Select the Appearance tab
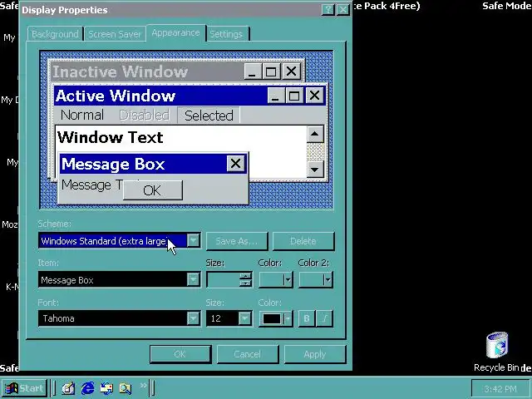 pos(175,33)
